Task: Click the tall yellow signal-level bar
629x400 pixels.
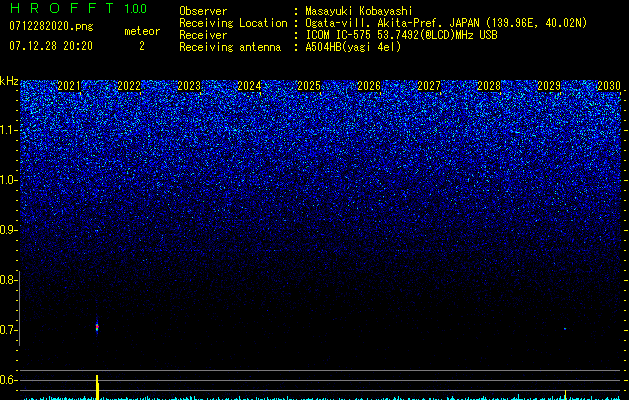Action: 97,387
